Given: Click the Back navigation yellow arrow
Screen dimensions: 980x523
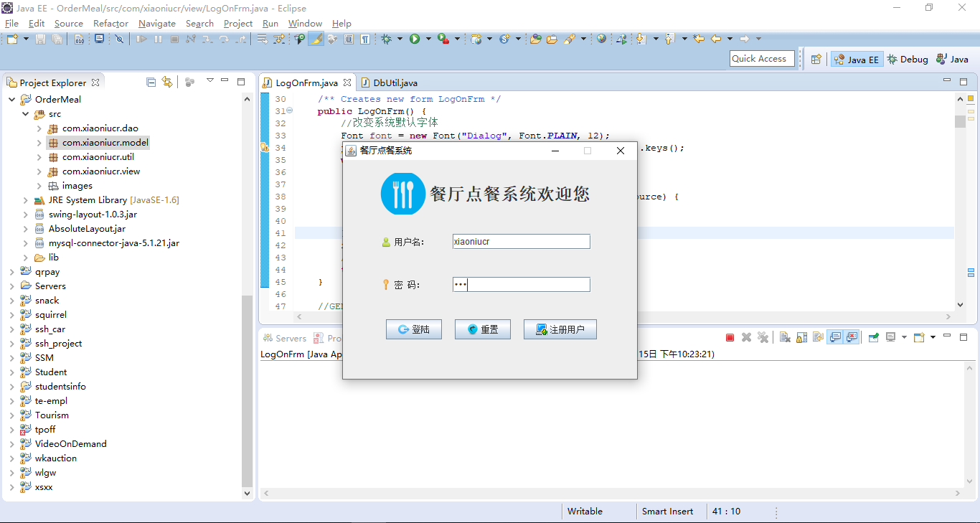Looking at the screenshot, I should tap(715, 39).
